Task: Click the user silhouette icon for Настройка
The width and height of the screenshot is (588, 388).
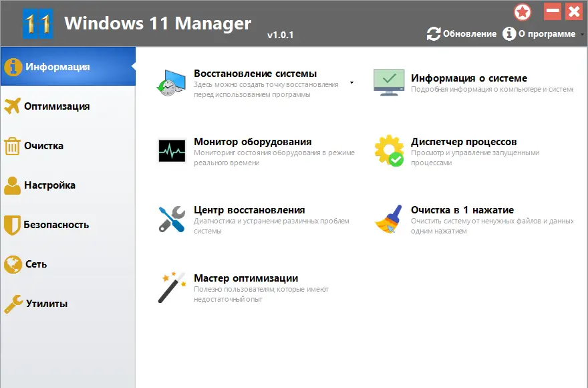Action: tap(13, 185)
